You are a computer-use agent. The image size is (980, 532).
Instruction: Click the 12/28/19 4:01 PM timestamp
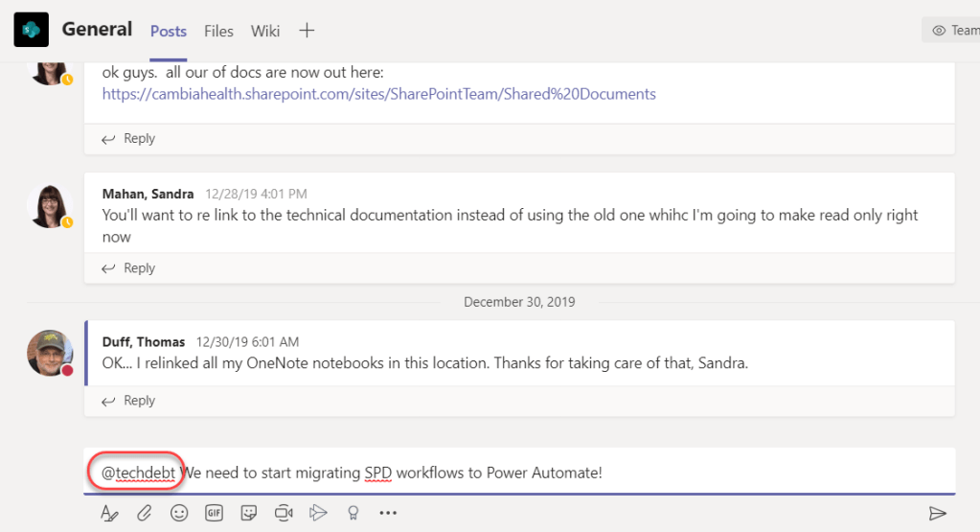pos(256,194)
